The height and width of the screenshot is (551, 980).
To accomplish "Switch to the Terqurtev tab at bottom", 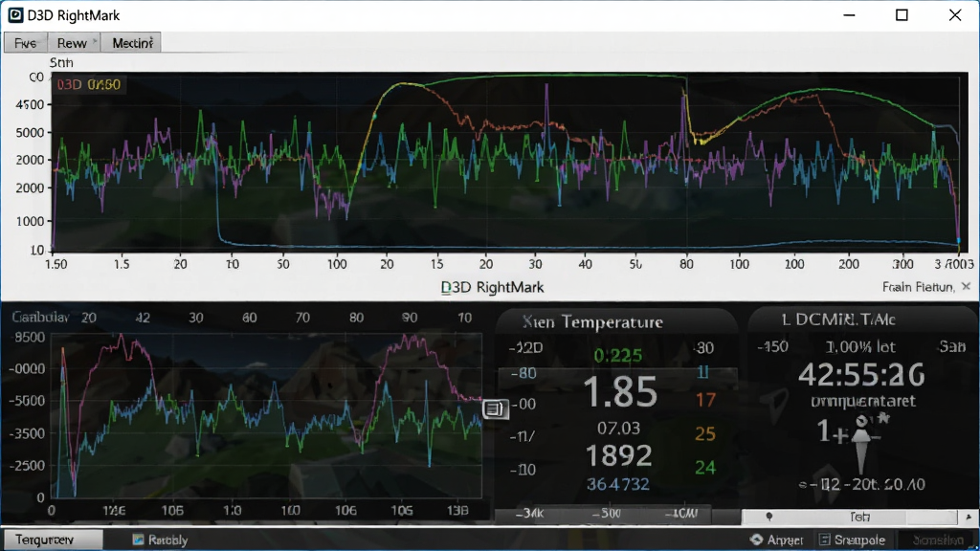I will click(53, 540).
